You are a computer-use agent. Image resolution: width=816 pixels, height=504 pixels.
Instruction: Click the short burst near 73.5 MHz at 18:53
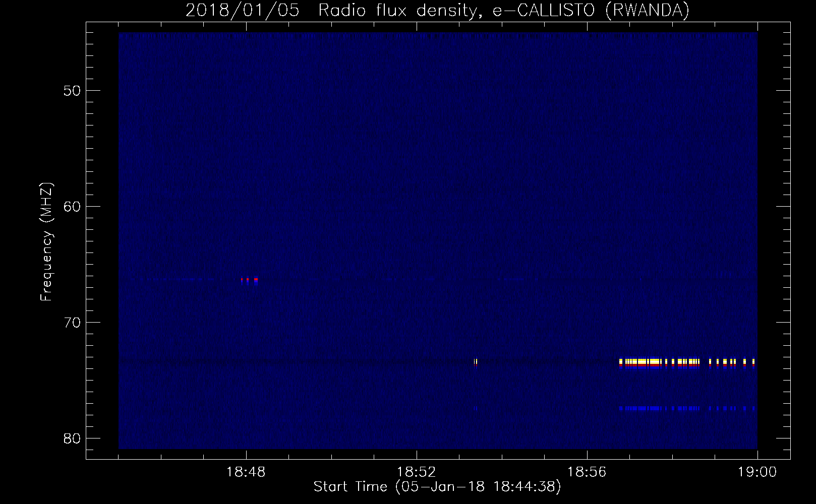(x=476, y=362)
